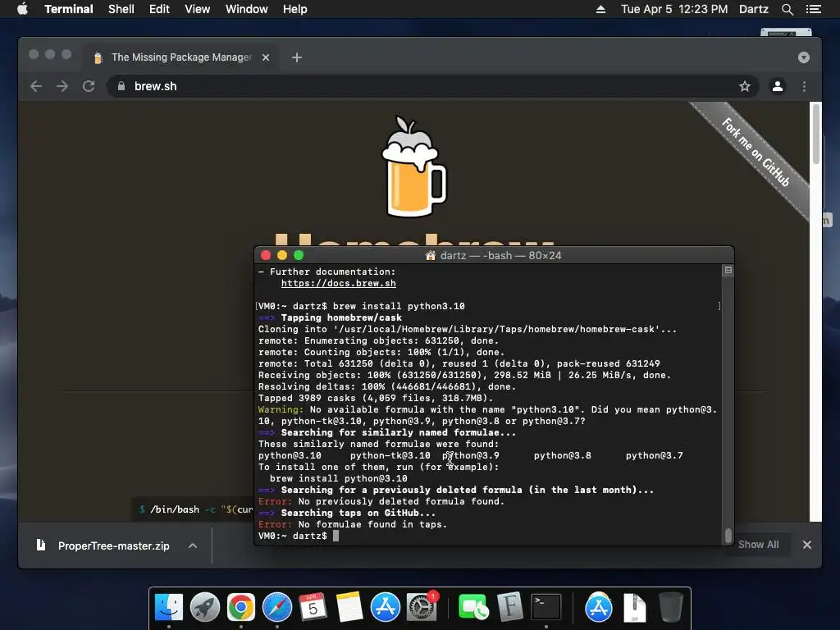Open Finder from the dock
The image size is (840, 630).
169,607
